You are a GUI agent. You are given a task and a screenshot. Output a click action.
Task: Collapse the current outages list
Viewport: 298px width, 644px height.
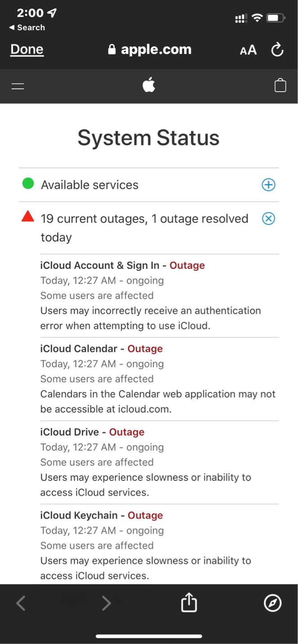268,219
